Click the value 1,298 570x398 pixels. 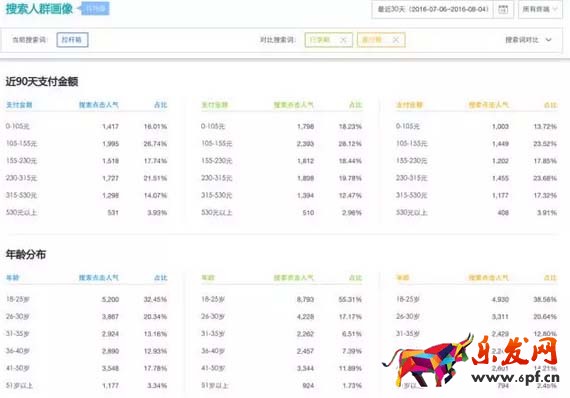(111, 195)
